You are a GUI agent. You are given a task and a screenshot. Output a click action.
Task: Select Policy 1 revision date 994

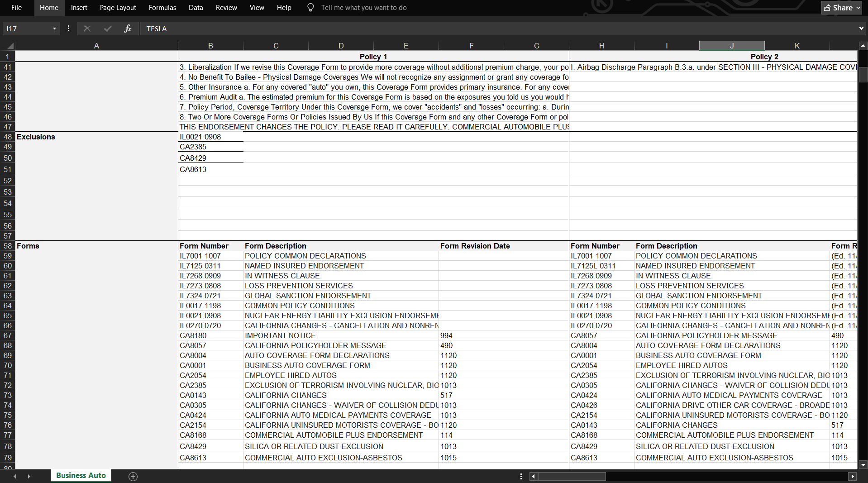504,335
